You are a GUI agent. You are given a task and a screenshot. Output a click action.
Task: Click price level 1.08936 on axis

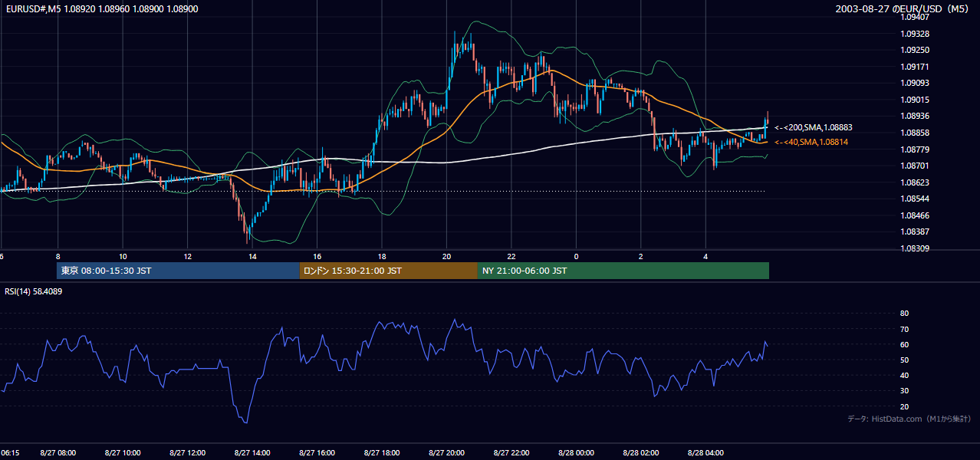point(914,116)
